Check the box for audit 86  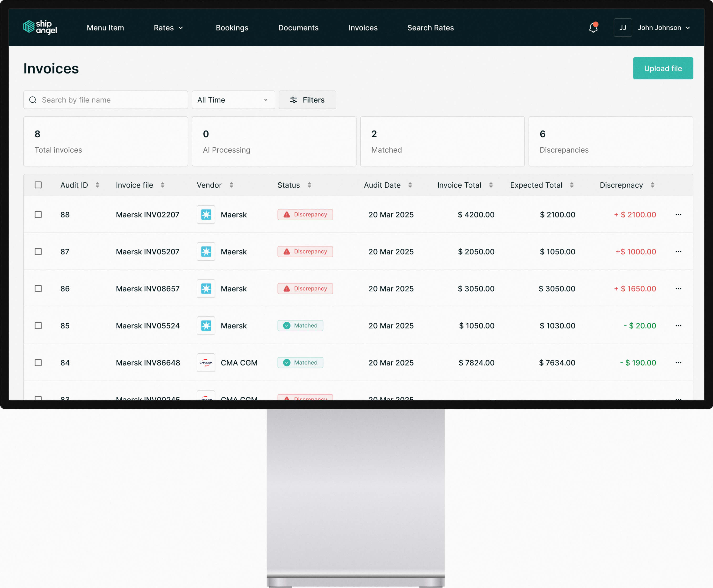(38, 289)
